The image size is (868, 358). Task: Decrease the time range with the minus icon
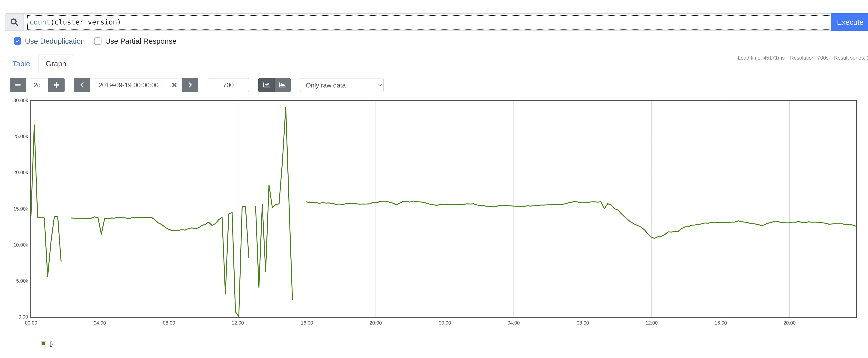click(18, 85)
